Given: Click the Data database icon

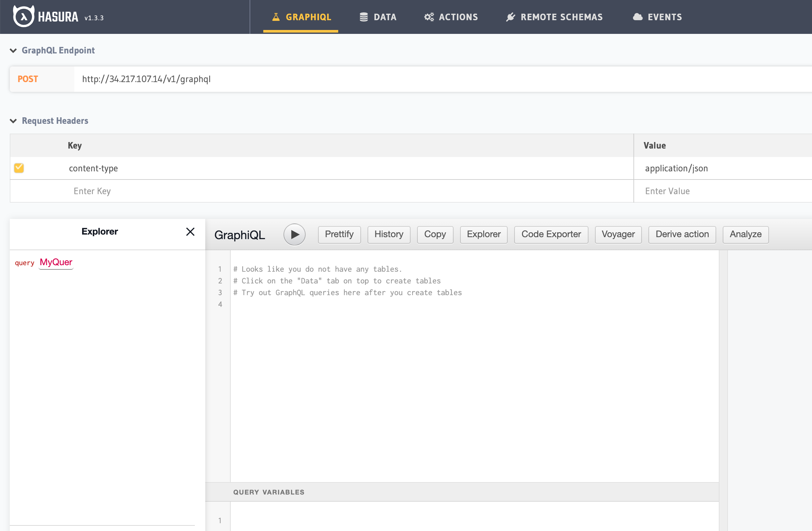Looking at the screenshot, I should point(364,17).
